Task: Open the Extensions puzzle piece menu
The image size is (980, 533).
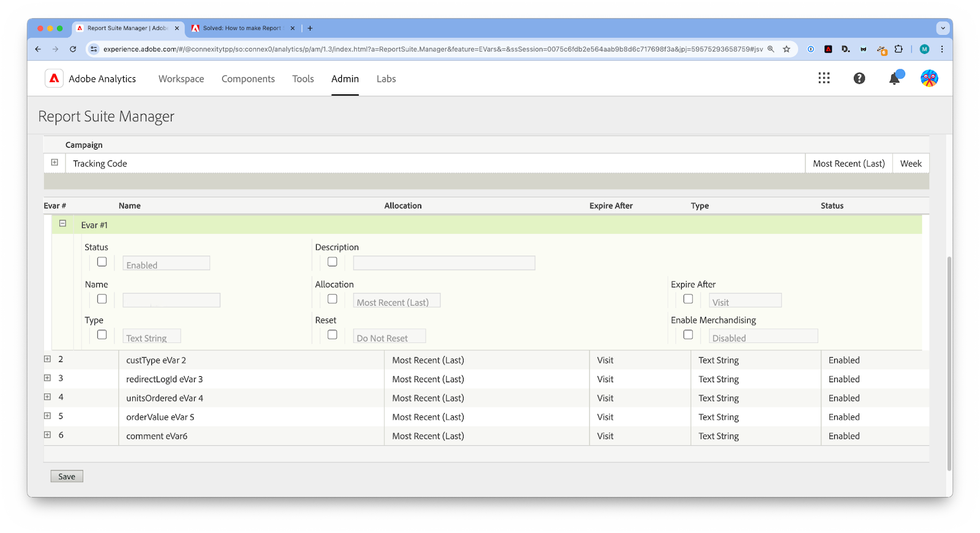Action: coord(899,49)
